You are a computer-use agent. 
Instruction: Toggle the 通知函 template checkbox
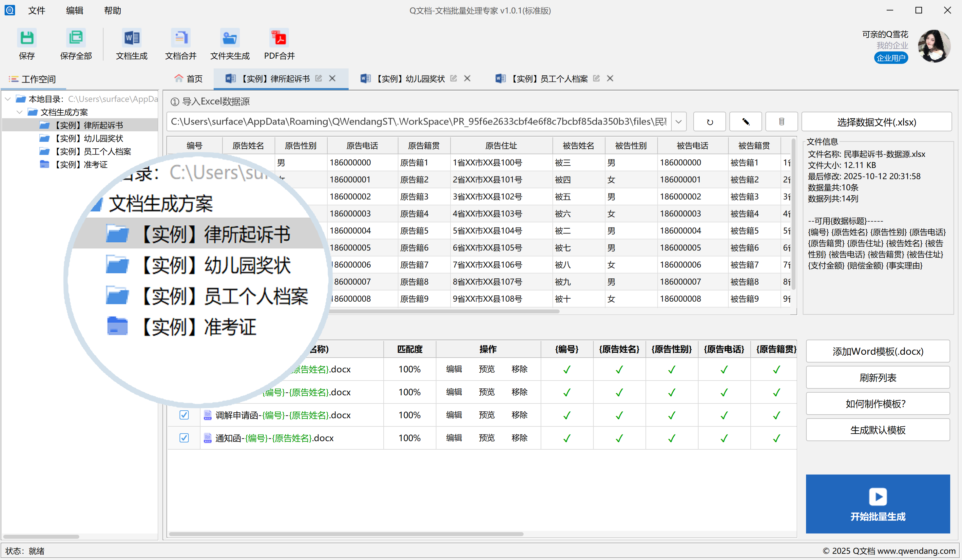184,438
